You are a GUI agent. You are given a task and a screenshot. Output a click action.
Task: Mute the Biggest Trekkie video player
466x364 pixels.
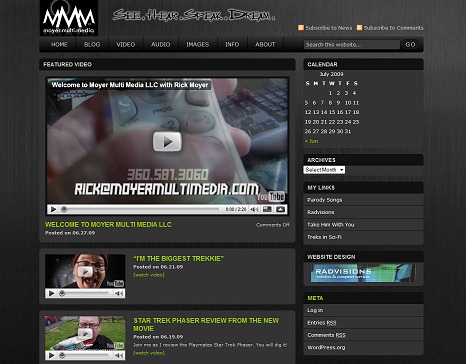(x=119, y=293)
